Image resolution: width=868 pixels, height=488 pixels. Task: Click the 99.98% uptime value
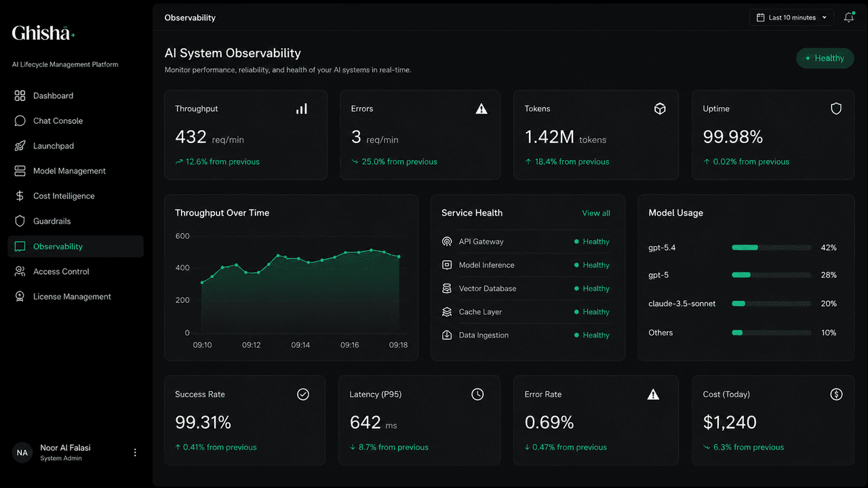coord(733,137)
